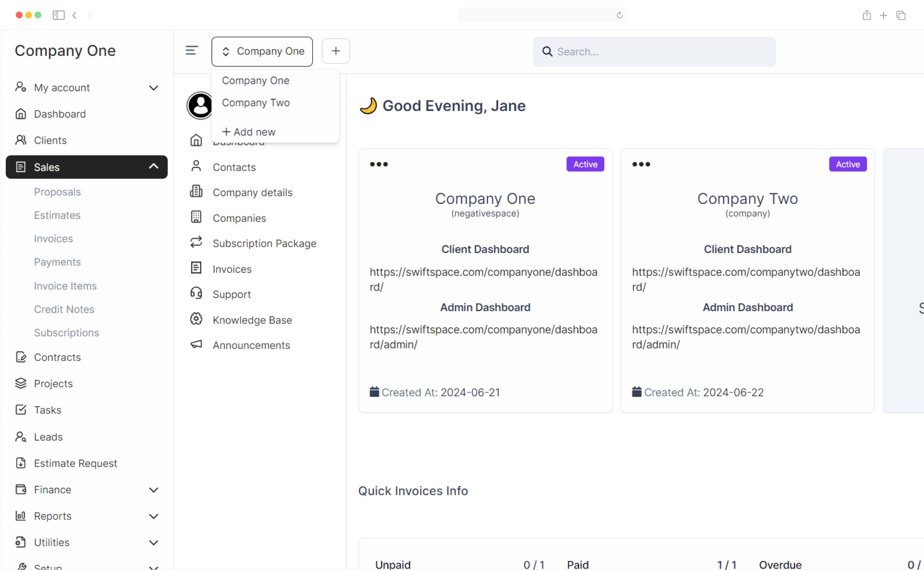
Task: Click the Safari share icon in the titlebar
Action: [x=866, y=15]
